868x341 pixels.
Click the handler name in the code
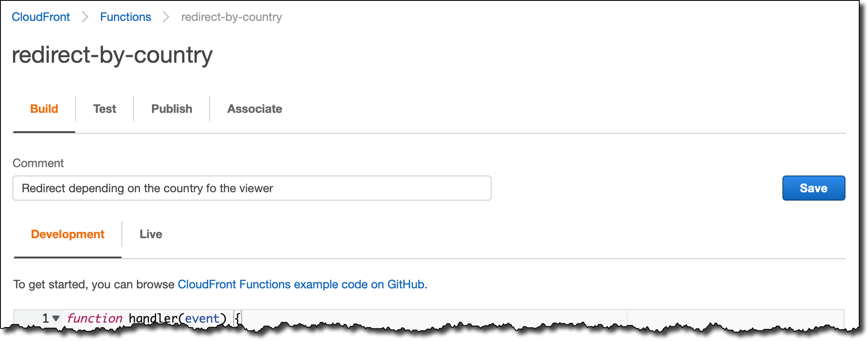153,318
